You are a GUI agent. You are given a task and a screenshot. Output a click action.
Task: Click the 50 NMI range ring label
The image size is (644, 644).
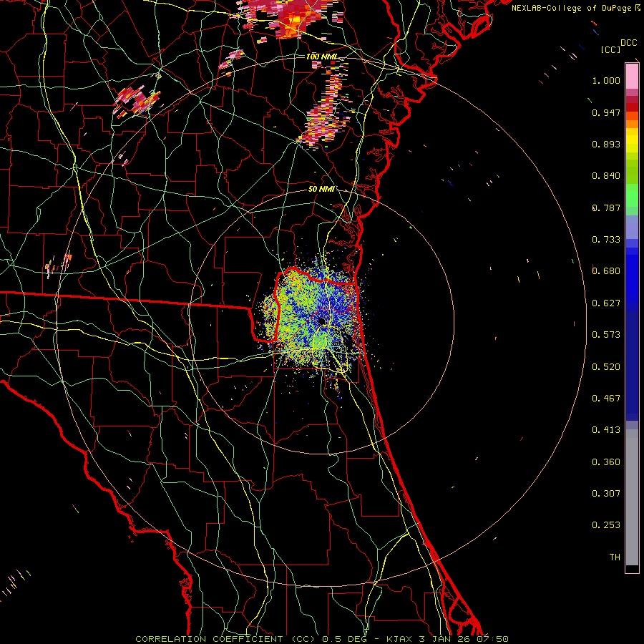coord(321,189)
